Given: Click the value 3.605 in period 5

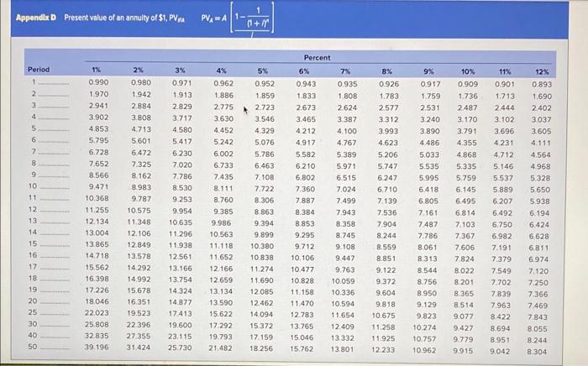Looking at the screenshot, I should (541, 132).
